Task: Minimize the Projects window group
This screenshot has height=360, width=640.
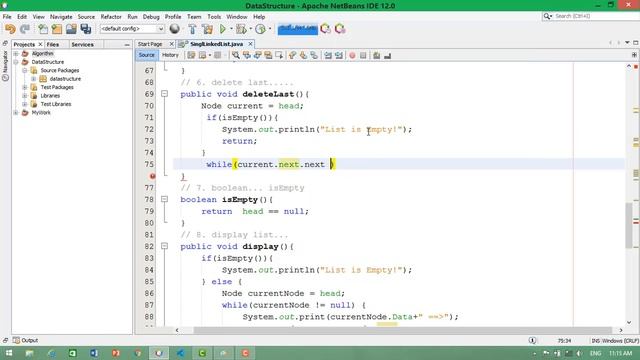Action: click(x=127, y=44)
